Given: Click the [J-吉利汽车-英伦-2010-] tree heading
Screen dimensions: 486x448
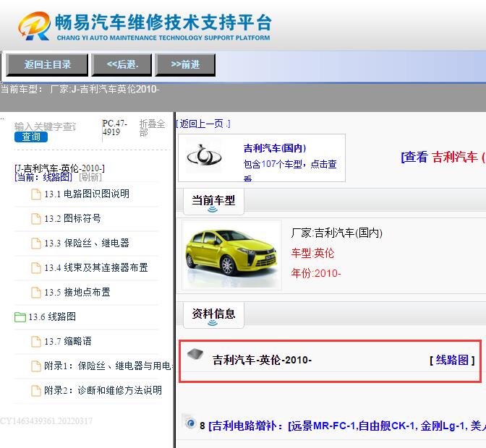Looking at the screenshot, I should (x=59, y=168).
